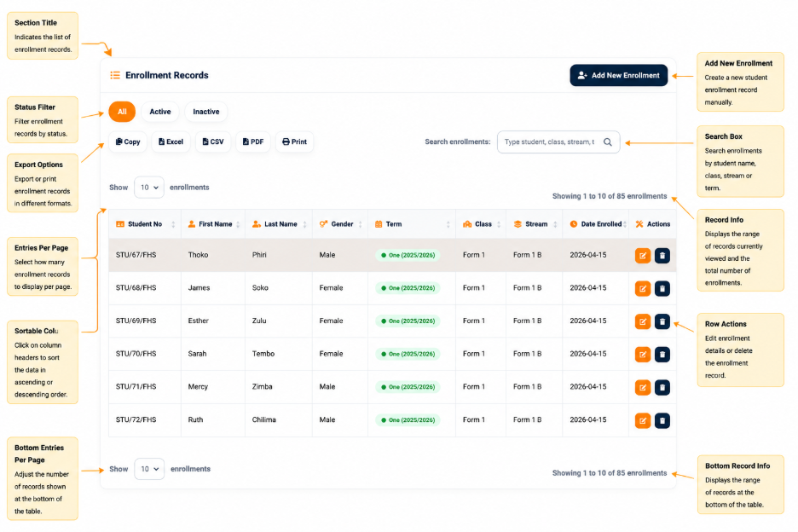Viewport: 798px width, 532px height.
Task: Click student number STU/72/FHS
Action: pos(136,420)
